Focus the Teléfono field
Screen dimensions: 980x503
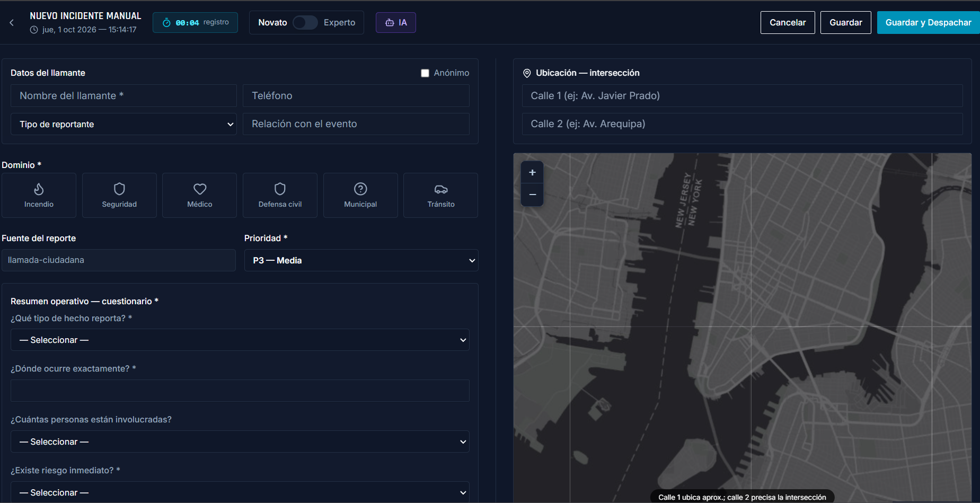pyautogui.click(x=356, y=96)
